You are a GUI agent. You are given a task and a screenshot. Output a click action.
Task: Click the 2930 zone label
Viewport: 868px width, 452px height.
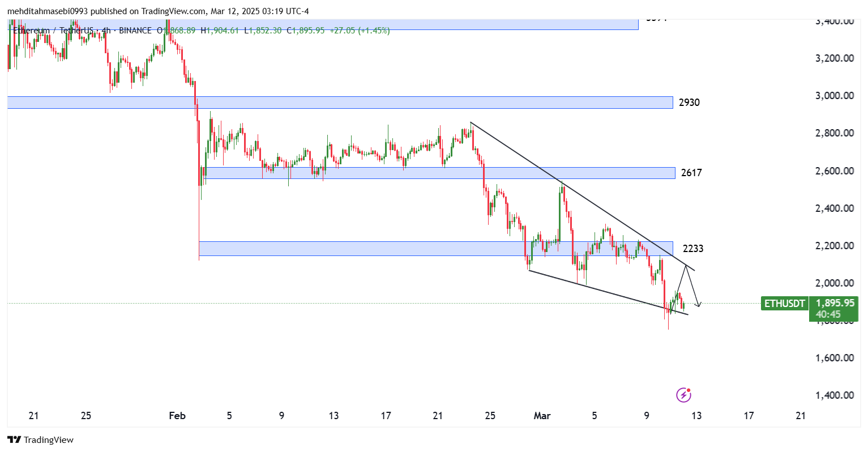[x=689, y=103]
